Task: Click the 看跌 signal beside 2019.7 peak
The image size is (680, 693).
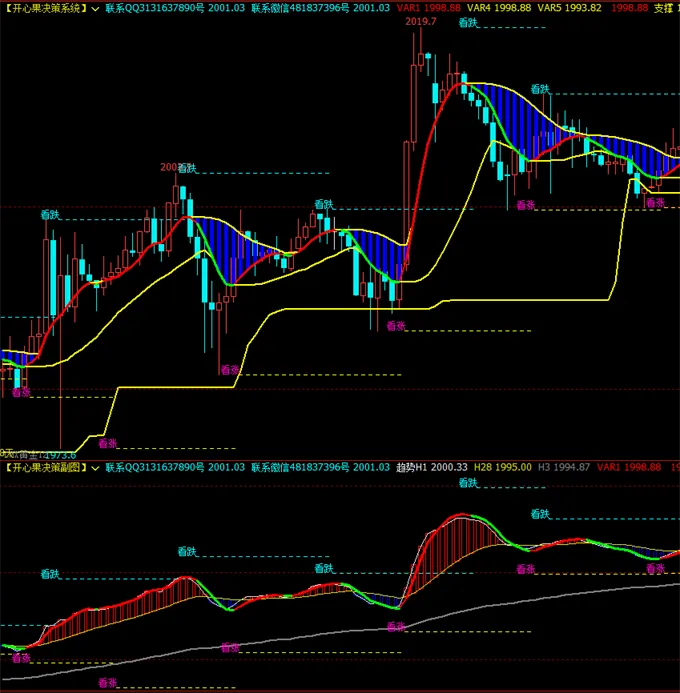Action: tap(468, 23)
